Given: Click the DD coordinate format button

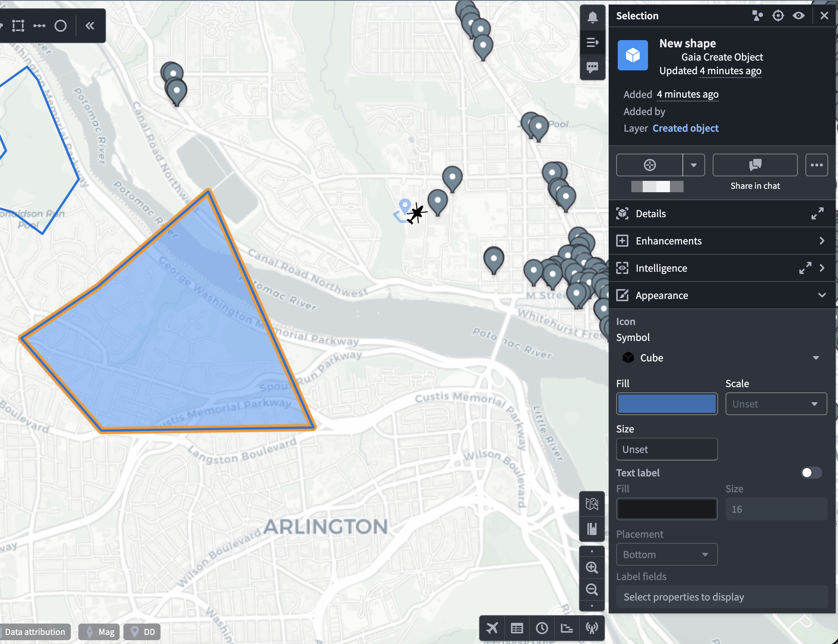Looking at the screenshot, I should [142, 632].
